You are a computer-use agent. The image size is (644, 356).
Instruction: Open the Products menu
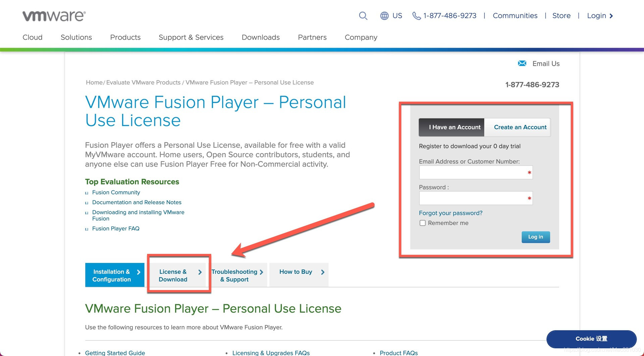click(x=125, y=37)
